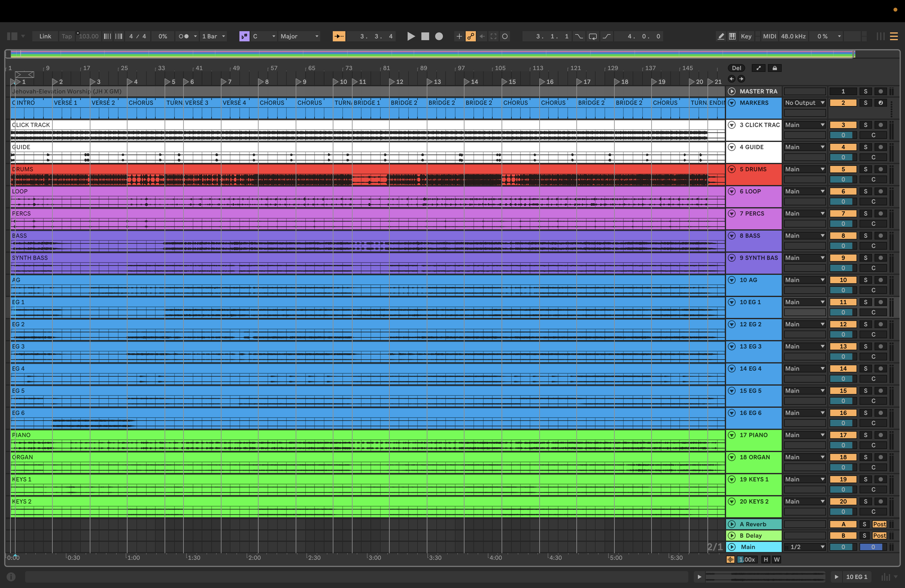Click the info view icon at bottom-left

tap(11, 577)
